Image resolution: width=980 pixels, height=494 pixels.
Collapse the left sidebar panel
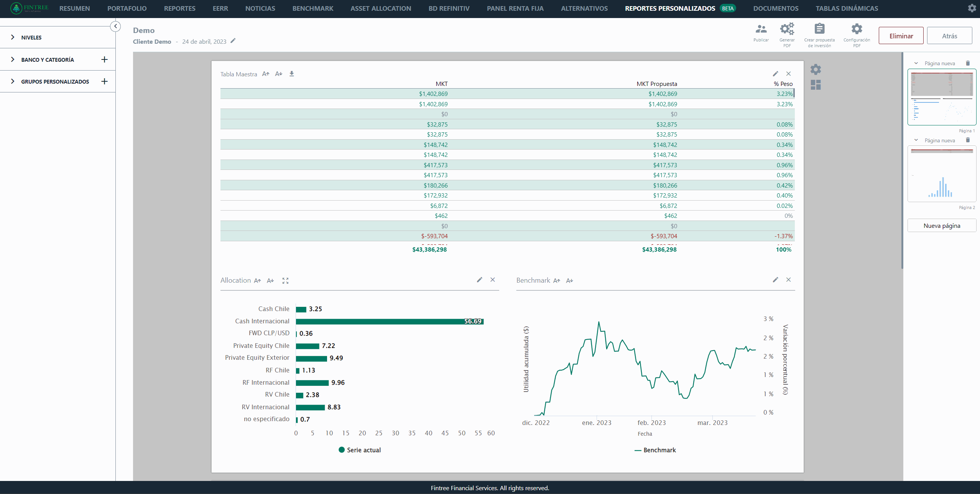point(115,26)
